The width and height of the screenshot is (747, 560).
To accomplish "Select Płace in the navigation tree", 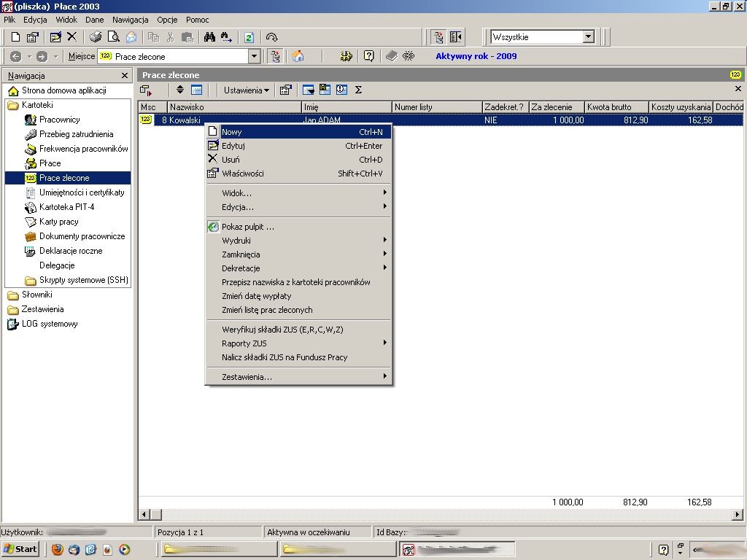I will [50, 163].
